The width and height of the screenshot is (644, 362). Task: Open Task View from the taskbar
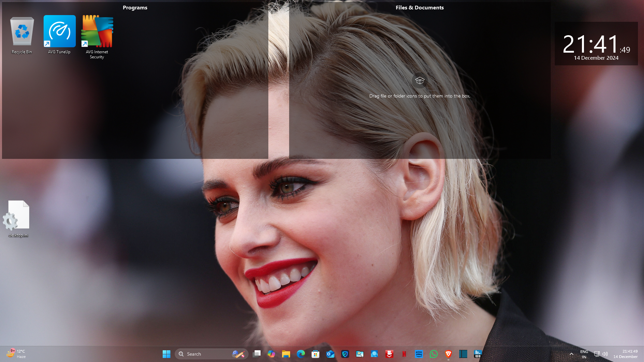pyautogui.click(x=257, y=354)
